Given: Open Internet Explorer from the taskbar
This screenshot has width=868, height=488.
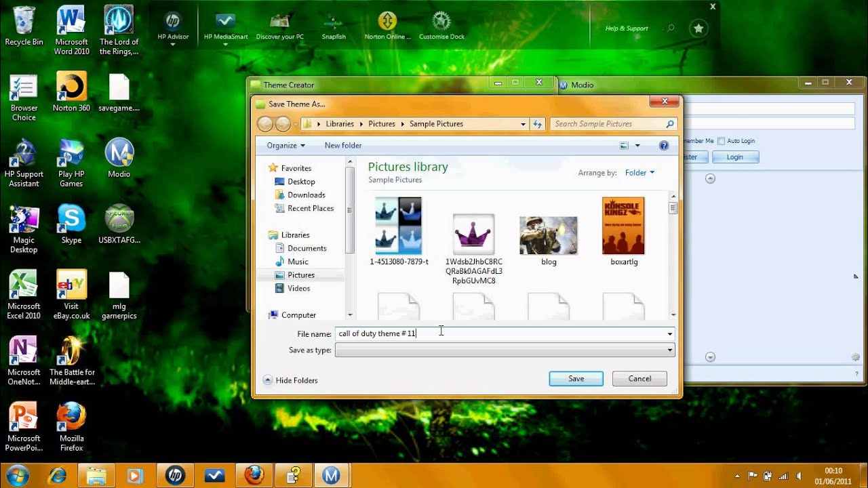Looking at the screenshot, I should [58, 475].
